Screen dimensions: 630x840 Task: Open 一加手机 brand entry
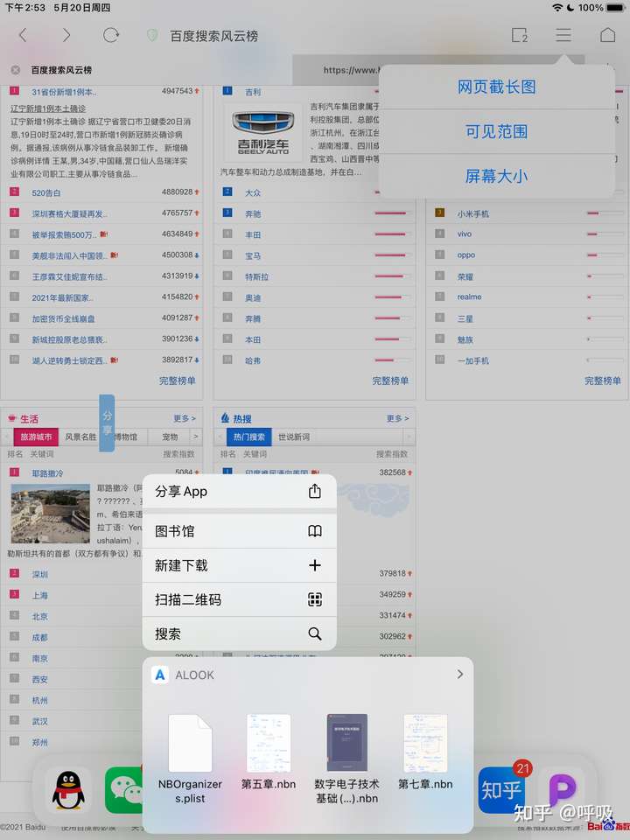coord(473,361)
